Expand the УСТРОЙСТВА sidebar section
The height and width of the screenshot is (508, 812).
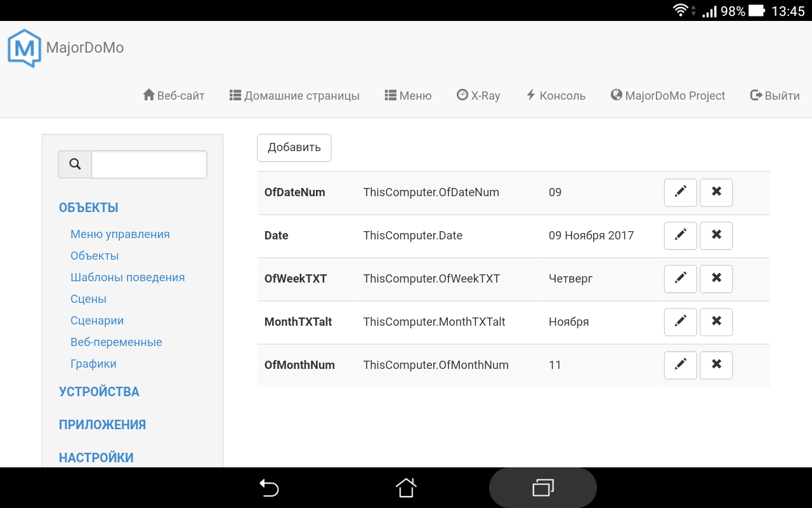click(99, 392)
